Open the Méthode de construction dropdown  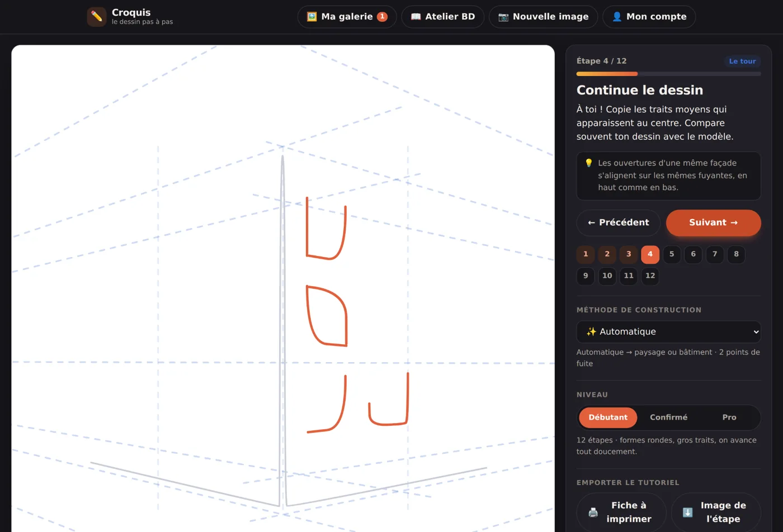(669, 332)
